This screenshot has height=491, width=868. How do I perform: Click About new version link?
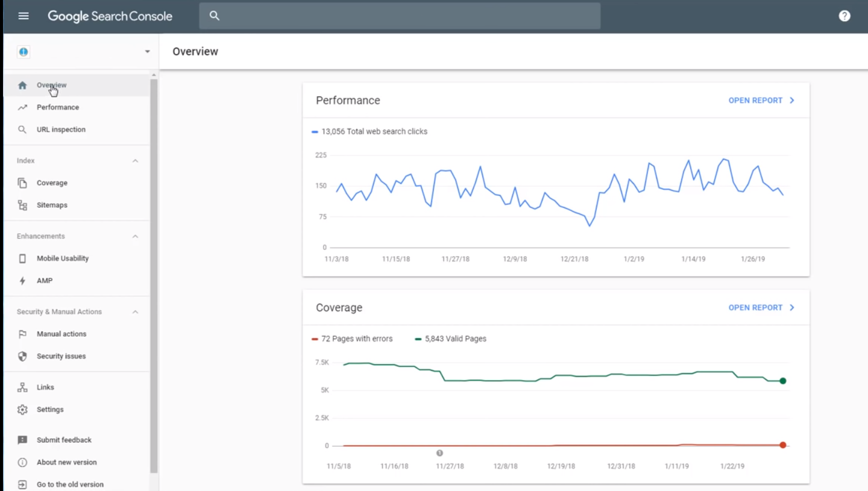click(x=66, y=463)
